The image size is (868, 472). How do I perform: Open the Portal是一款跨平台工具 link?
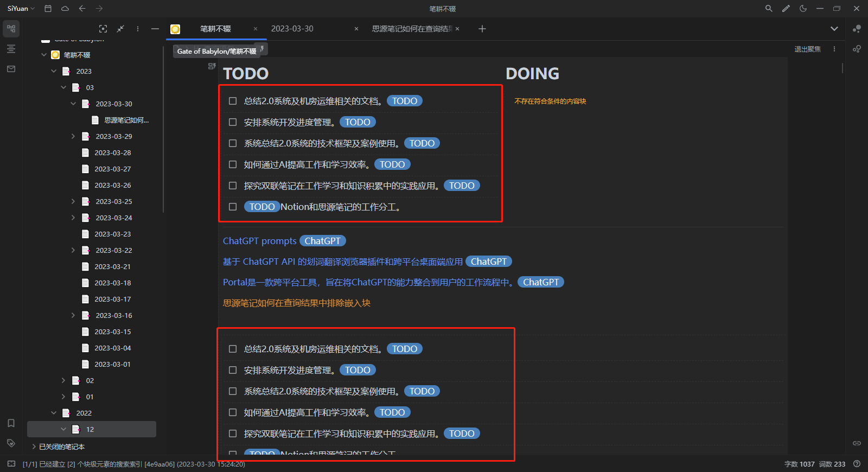368,282
